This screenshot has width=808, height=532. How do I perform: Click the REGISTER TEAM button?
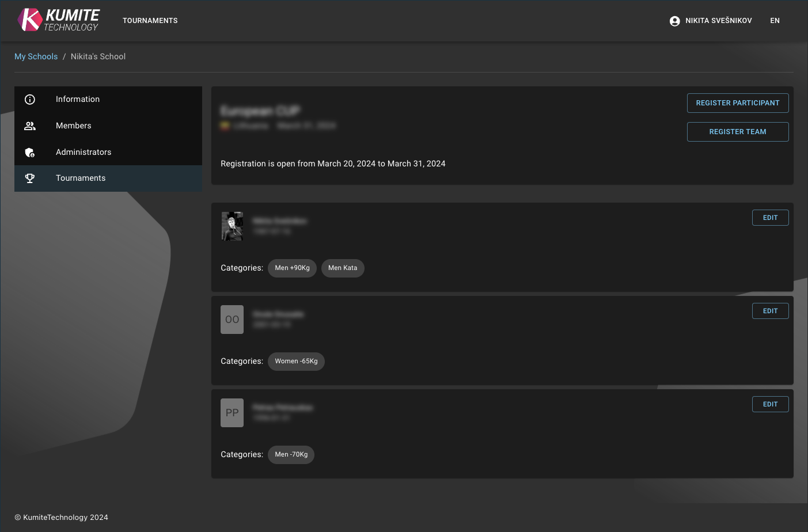738,132
